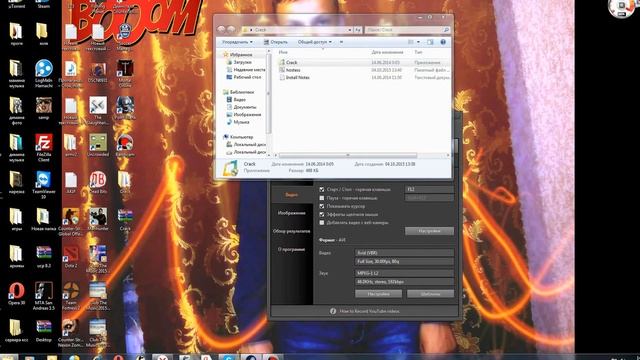The image size is (640, 360).
Task: Launch the Opera 30 desktop shortcut
Action: tap(16, 294)
